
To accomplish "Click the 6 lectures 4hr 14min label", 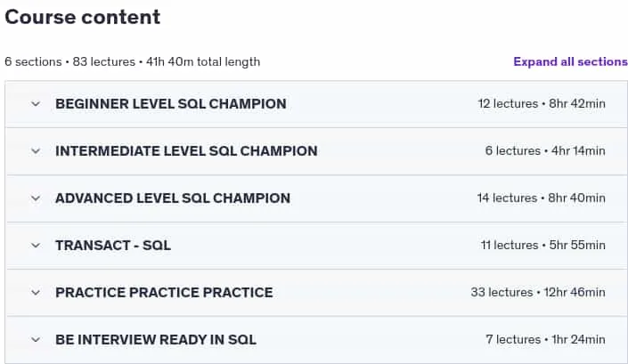I will pos(545,150).
